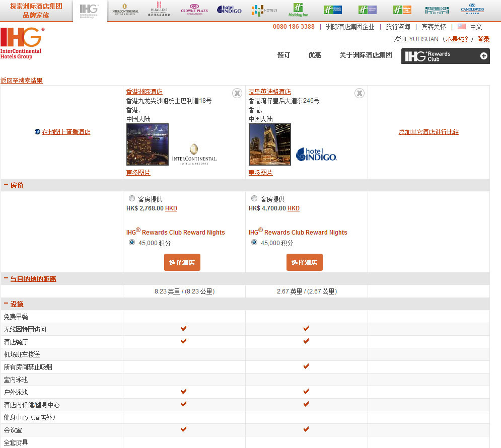Open the 预订 menu
The height and width of the screenshot is (448, 501).
click(283, 55)
